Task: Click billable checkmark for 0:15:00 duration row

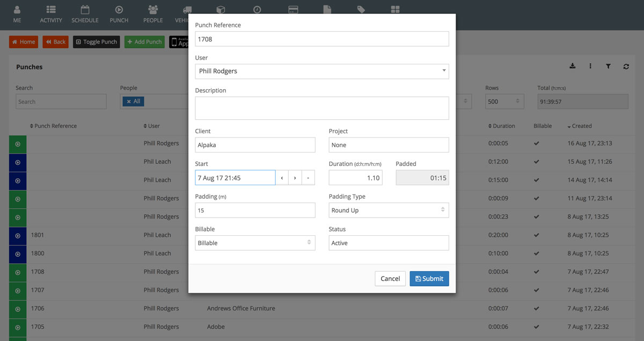Action: coord(537,180)
